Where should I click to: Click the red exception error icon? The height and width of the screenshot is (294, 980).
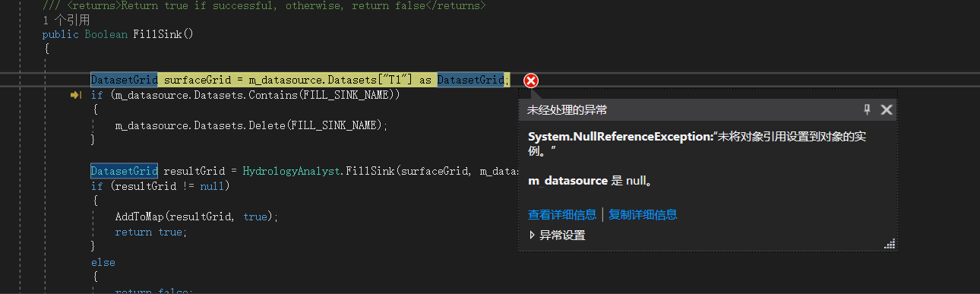(x=531, y=81)
